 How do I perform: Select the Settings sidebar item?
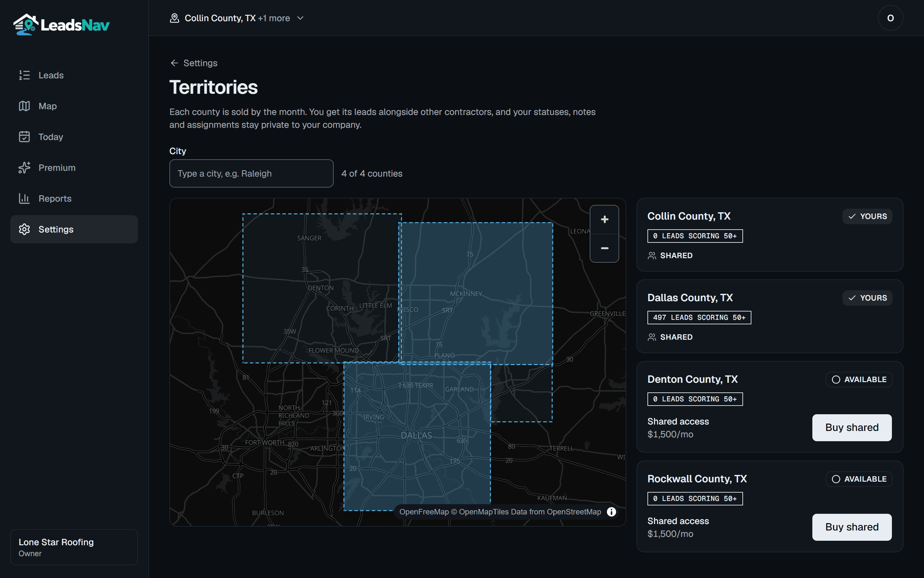pos(74,229)
